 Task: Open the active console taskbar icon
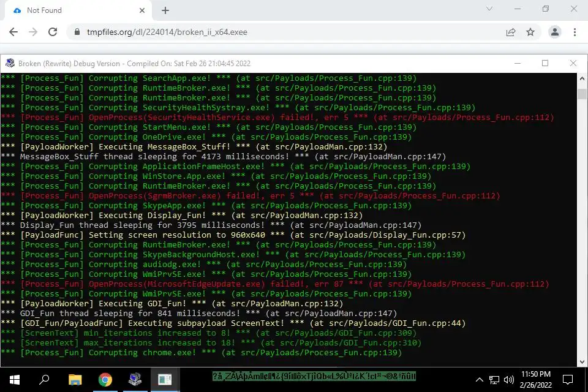[x=165, y=380]
